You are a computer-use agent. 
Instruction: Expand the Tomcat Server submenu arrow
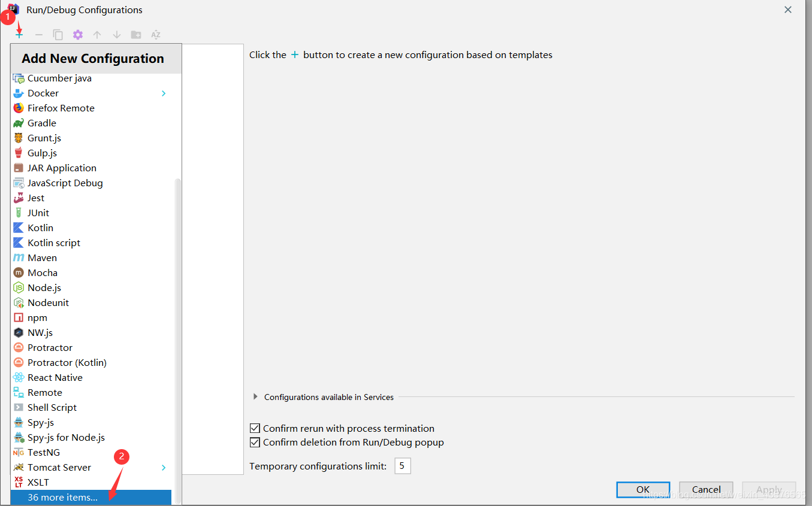point(164,468)
